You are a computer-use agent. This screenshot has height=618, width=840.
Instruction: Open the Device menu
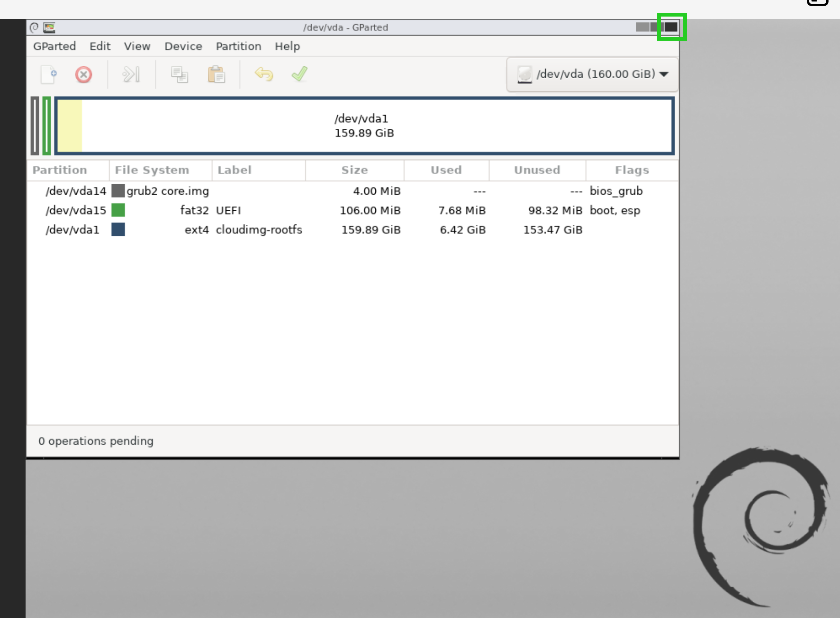(183, 46)
